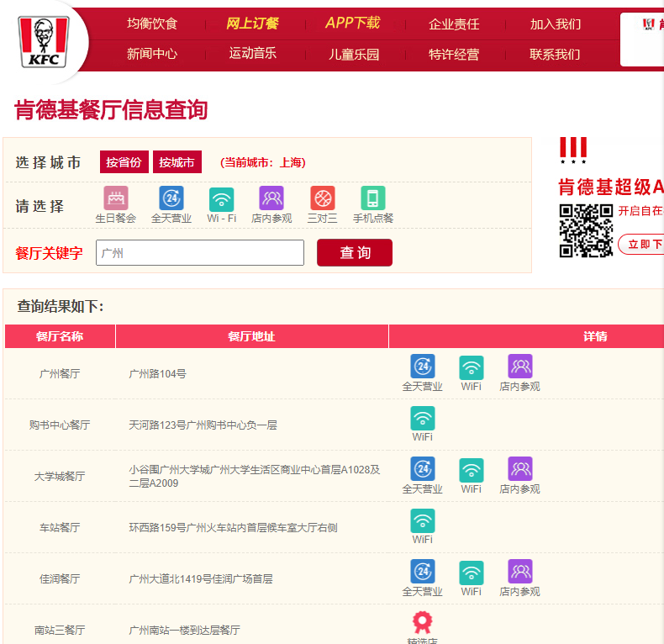Open the 运动音乐 menu item
This screenshot has height=644, width=664.
pos(252,53)
